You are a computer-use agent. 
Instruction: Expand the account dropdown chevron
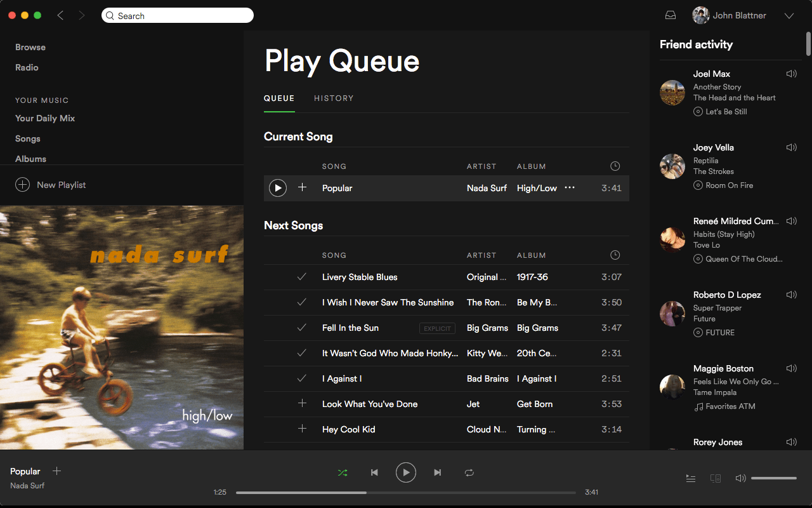tap(789, 16)
